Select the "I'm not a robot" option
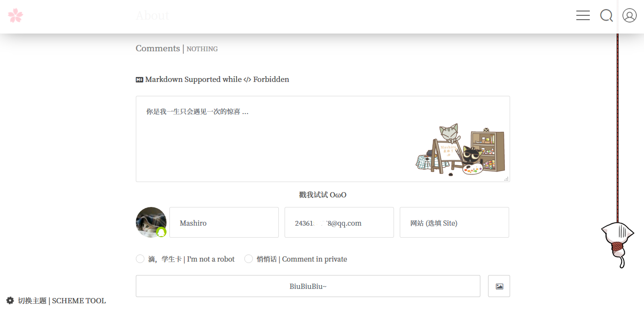 [x=140, y=258]
